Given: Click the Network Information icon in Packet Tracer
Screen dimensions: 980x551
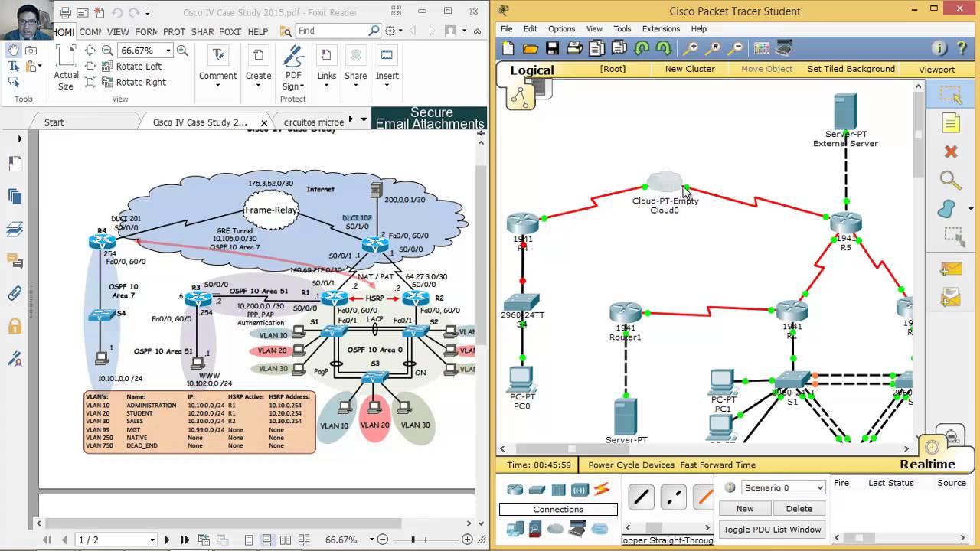Looking at the screenshot, I should tap(939, 48).
